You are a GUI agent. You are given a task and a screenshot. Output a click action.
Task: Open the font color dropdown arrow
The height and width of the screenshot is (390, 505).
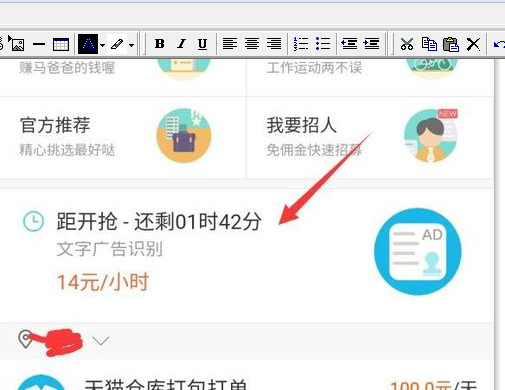(x=102, y=45)
